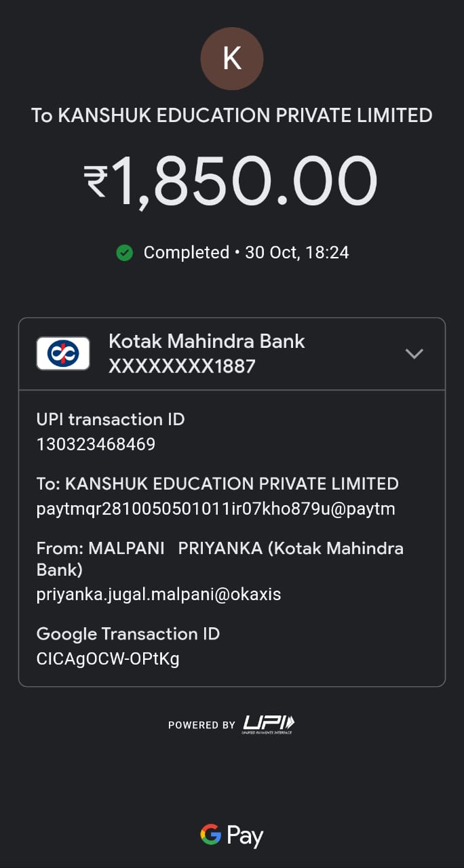
Task: Click the To: KANSHUK EDUCATION line in details
Action: coord(217,484)
